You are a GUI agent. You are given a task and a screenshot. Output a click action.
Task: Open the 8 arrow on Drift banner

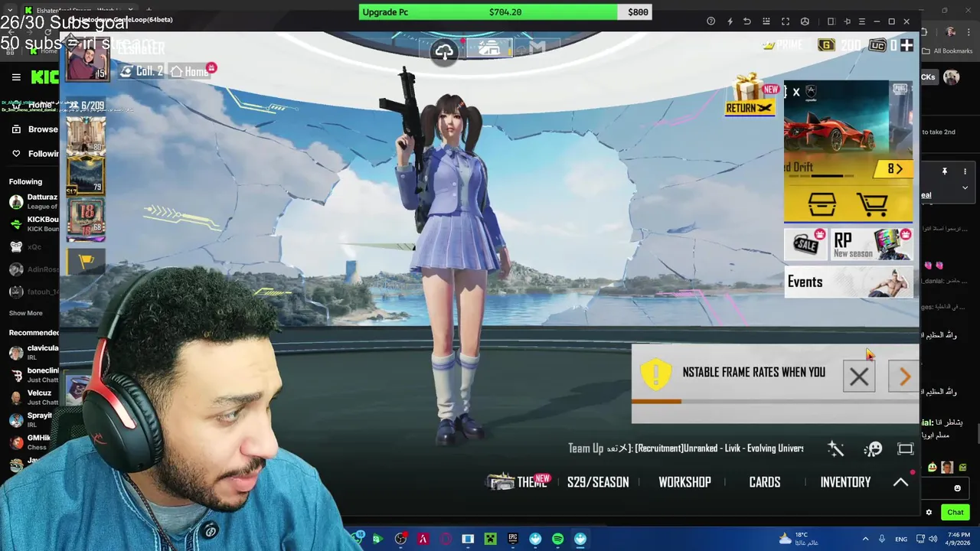894,169
